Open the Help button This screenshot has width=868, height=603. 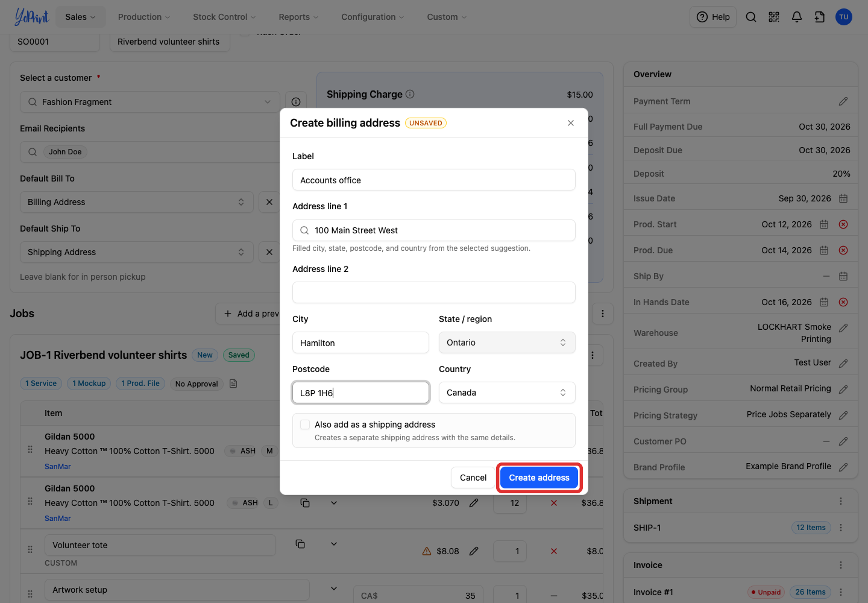[x=713, y=17]
